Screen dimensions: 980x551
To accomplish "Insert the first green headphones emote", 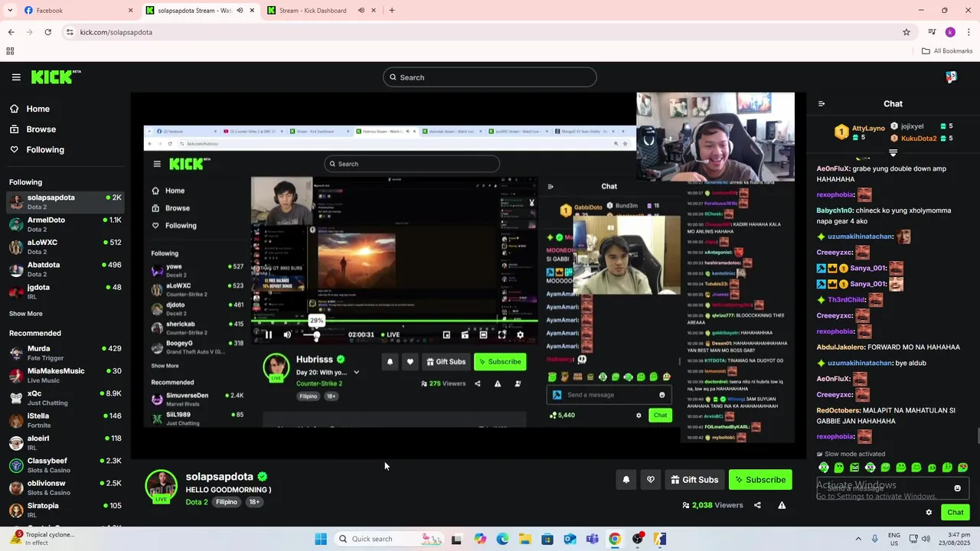I will pyautogui.click(x=824, y=468).
